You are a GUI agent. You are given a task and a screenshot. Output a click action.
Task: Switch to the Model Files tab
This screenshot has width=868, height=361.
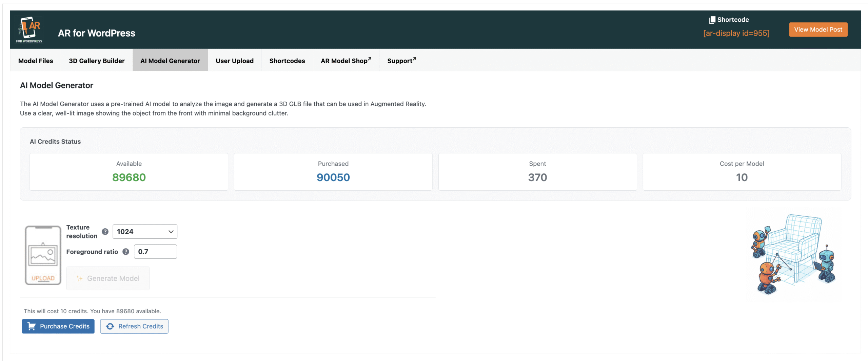(36, 61)
